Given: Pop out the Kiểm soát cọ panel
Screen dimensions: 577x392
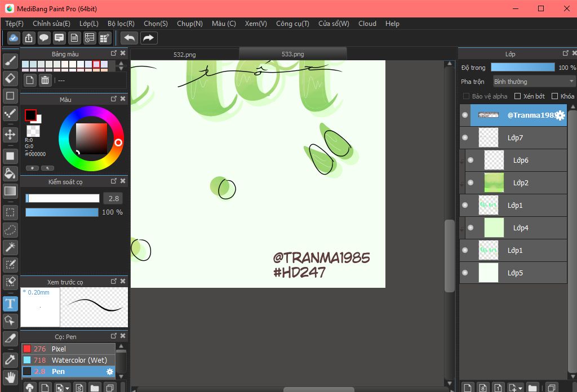Looking at the screenshot, I should click(x=114, y=181).
